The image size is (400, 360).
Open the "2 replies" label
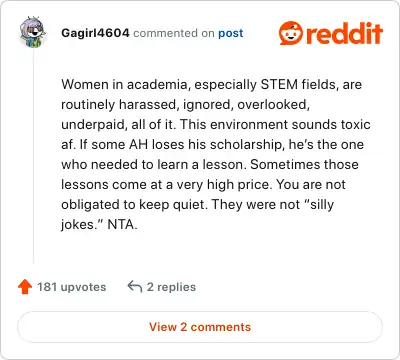click(x=171, y=287)
